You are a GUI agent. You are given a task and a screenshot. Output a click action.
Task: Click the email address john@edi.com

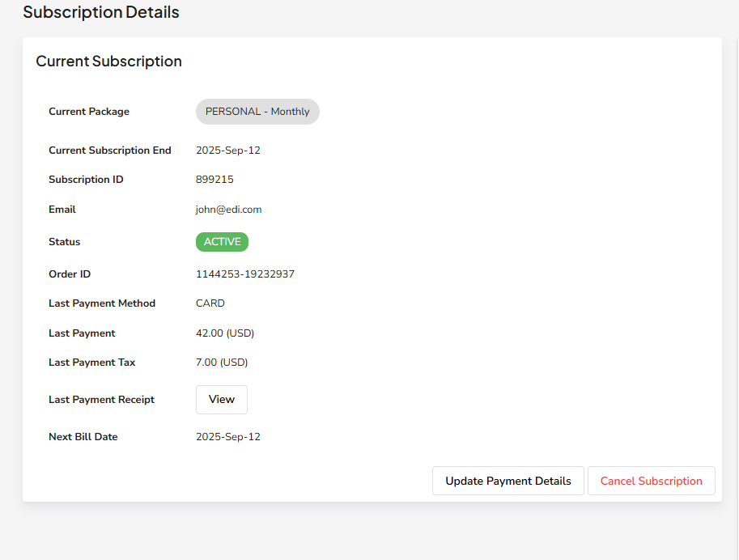pyautogui.click(x=228, y=210)
